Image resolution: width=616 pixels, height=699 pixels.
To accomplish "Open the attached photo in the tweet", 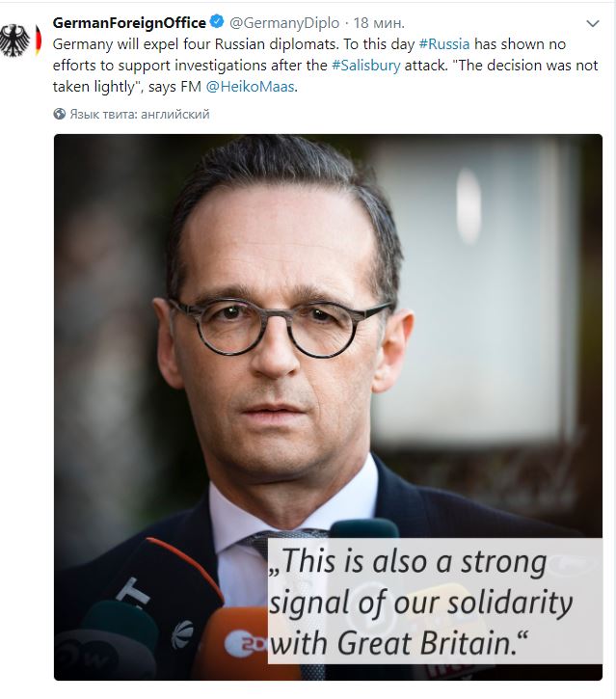I will pyautogui.click(x=328, y=407).
